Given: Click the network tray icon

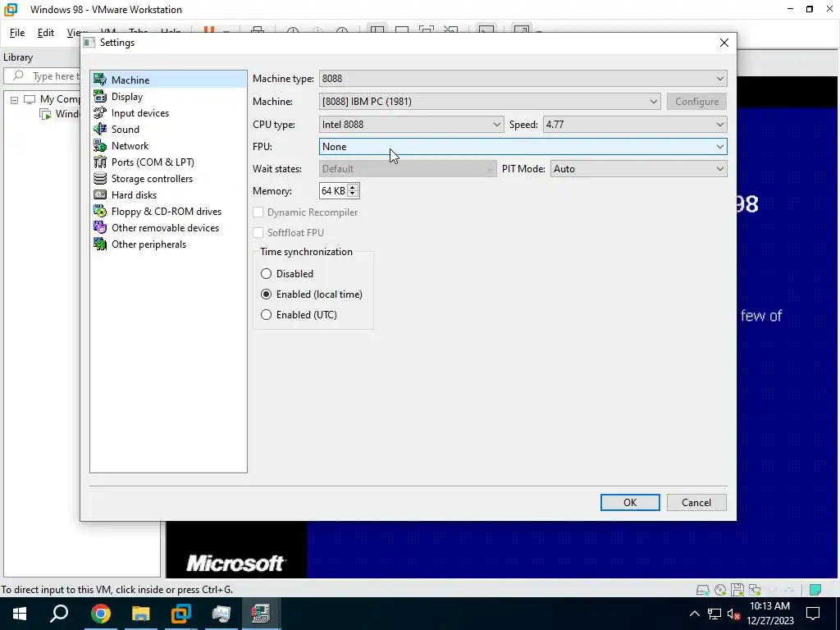Looking at the screenshot, I should [714, 614].
